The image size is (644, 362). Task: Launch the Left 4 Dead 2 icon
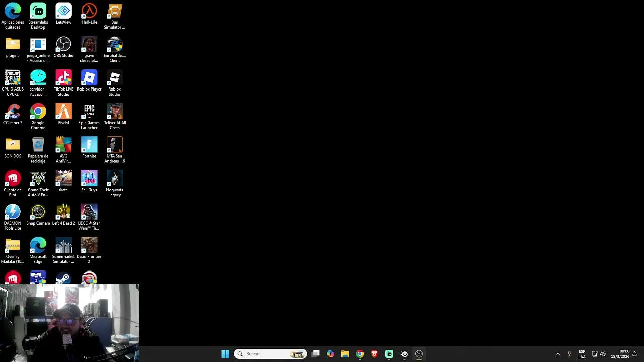click(x=63, y=215)
